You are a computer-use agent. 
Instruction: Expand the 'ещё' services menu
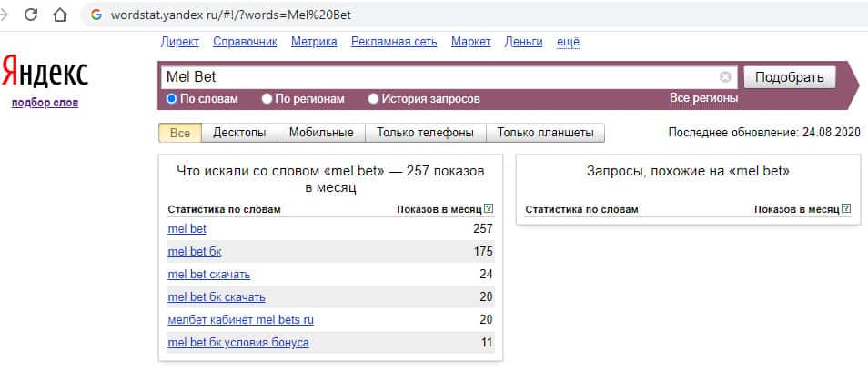(568, 42)
